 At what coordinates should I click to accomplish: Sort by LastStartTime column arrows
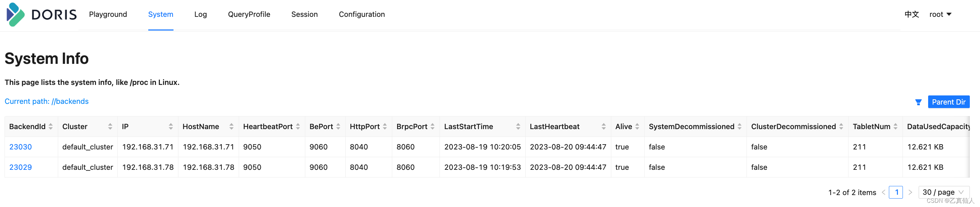pos(518,127)
